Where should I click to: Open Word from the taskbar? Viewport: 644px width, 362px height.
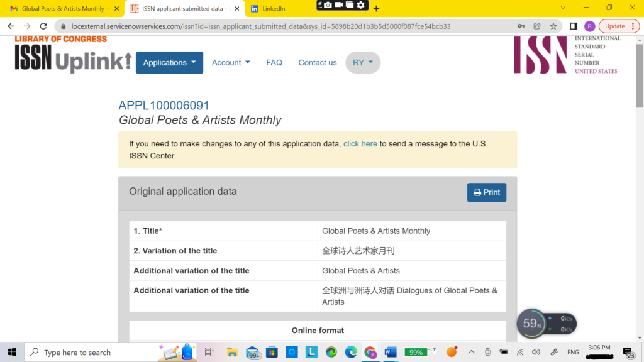[390, 352]
